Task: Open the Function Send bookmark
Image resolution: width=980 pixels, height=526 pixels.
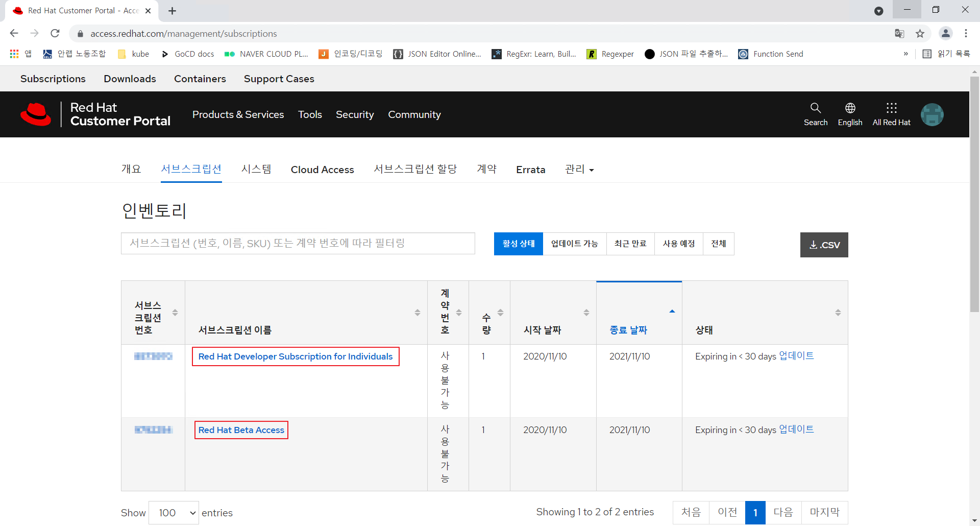Action: point(771,54)
